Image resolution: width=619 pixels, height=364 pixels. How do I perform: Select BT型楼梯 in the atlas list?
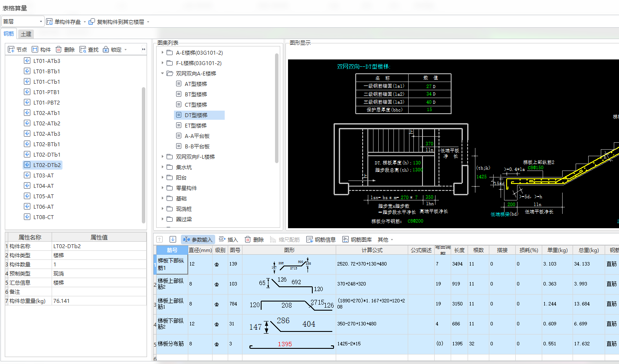pyautogui.click(x=196, y=94)
